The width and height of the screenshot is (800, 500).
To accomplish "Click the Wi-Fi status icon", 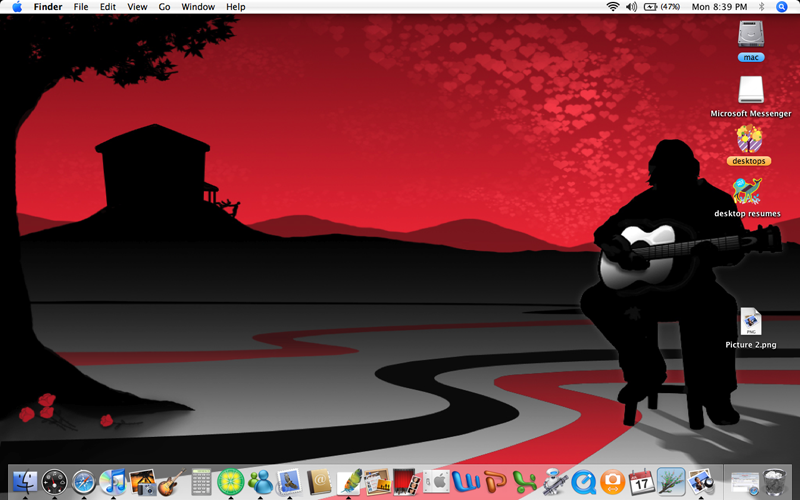I will (613, 7).
